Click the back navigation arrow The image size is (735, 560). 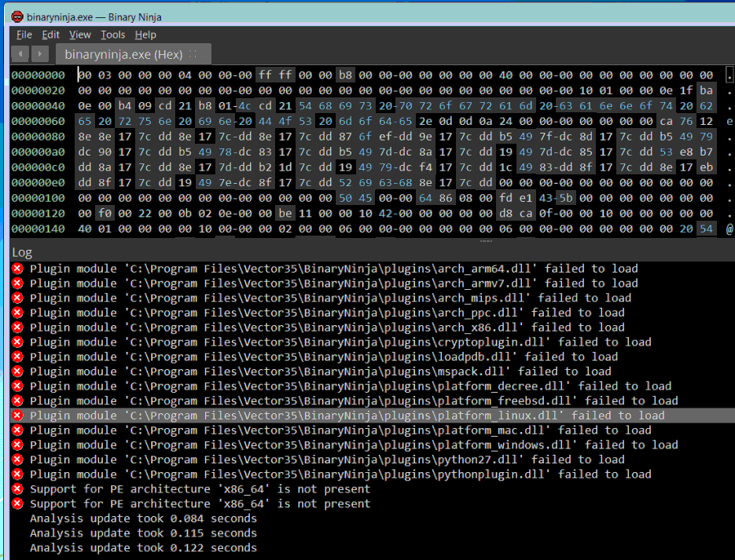click(x=20, y=54)
